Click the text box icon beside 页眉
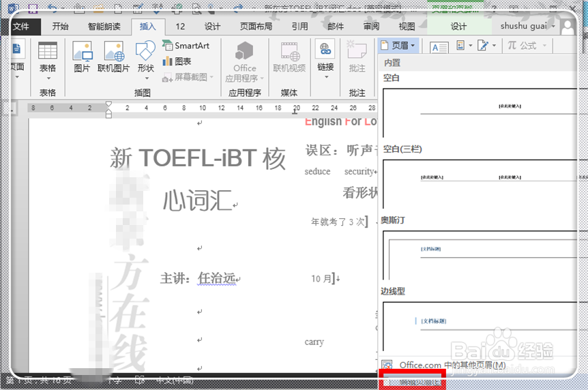The image size is (588, 390). click(x=439, y=47)
